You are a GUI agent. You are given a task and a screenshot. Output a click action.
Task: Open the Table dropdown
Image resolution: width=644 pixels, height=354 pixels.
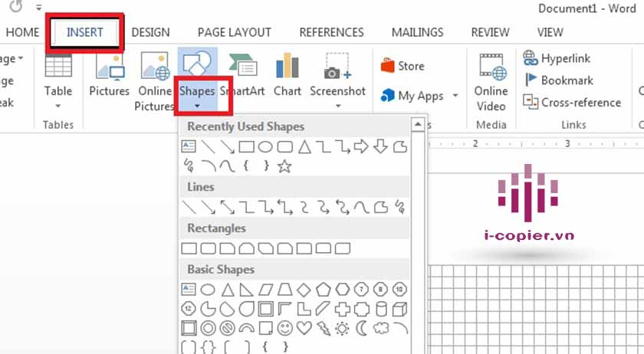[x=58, y=106]
